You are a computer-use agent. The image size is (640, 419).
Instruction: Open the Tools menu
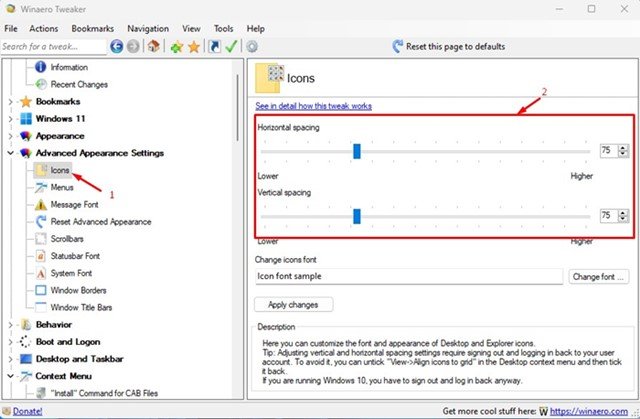(224, 29)
